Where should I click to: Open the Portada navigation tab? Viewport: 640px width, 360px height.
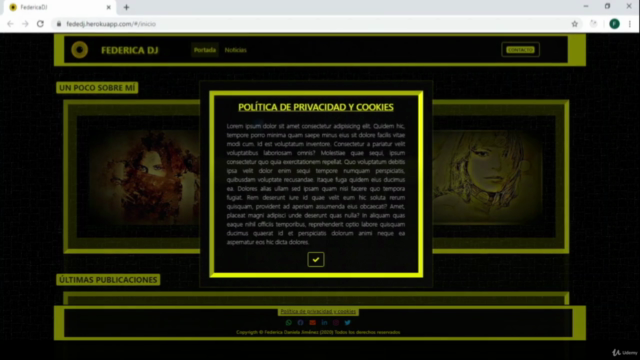coord(205,50)
